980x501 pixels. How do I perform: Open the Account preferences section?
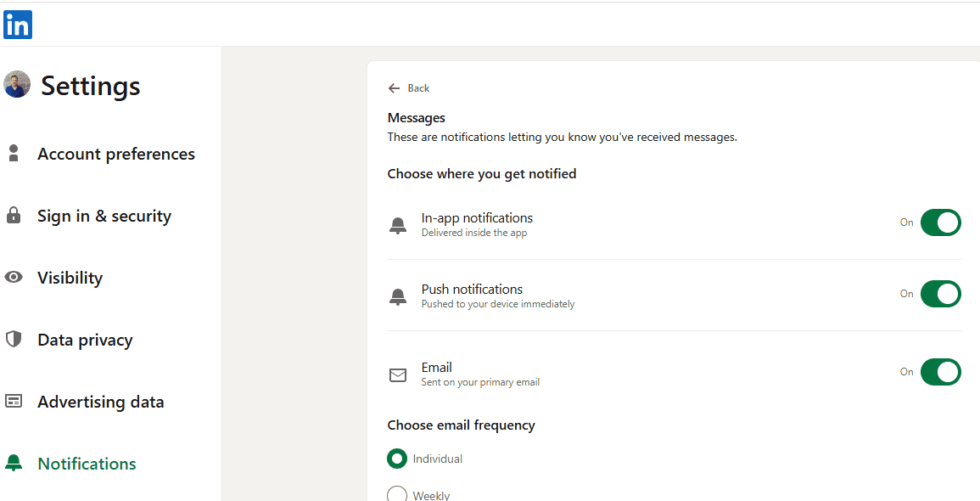point(115,154)
